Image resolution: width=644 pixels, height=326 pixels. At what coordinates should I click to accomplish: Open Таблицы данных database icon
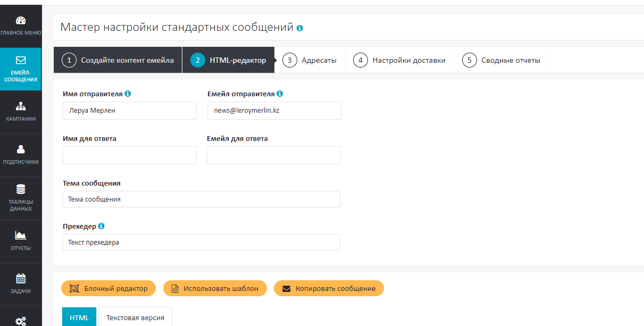tap(21, 189)
